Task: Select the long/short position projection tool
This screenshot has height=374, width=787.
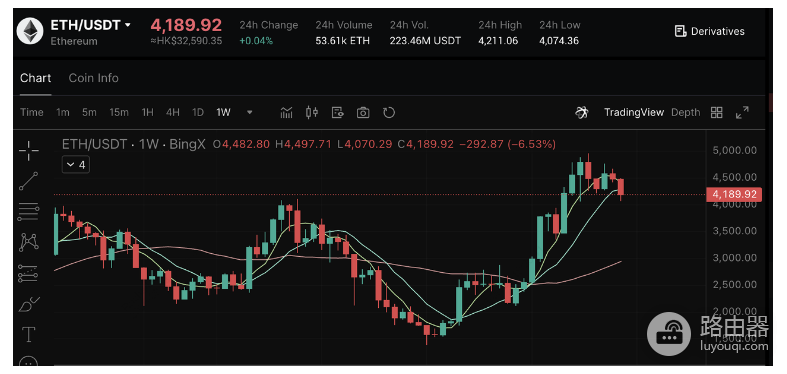Action: 29,274
